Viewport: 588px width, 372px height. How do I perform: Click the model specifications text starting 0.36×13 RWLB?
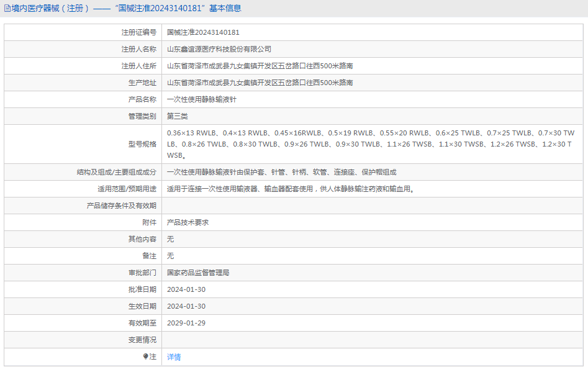[371, 144]
